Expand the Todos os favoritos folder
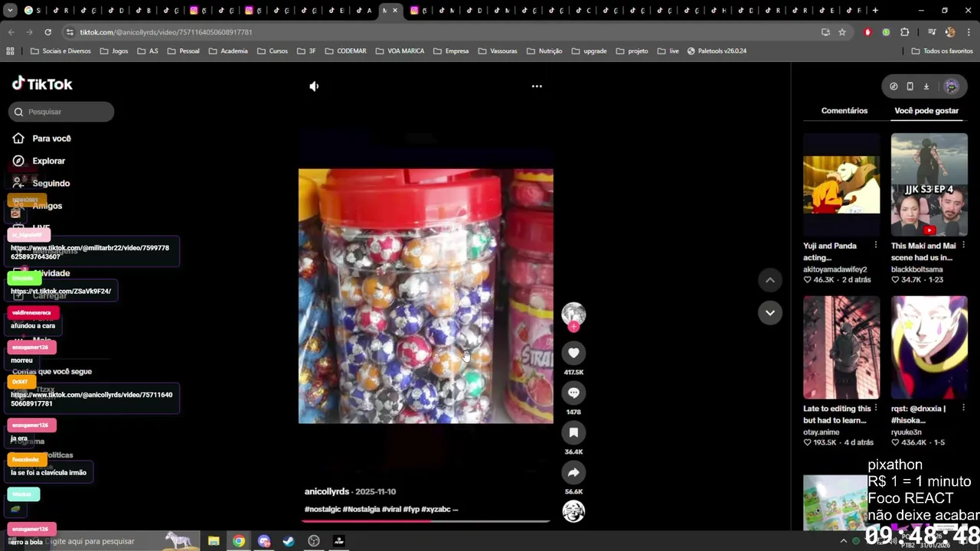The width and height of the screenshot is (980, 551). [942, 51]
